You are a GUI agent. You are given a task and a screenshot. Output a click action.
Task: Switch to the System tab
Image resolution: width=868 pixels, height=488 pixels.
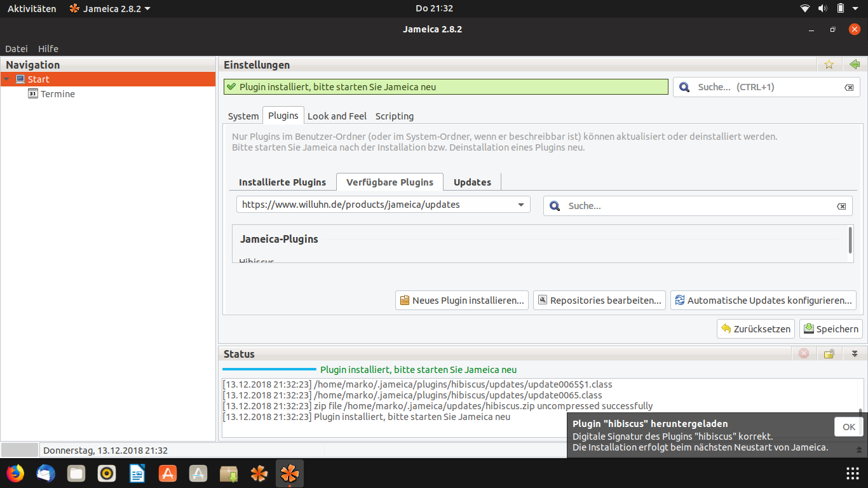click(x=243, y=116)
